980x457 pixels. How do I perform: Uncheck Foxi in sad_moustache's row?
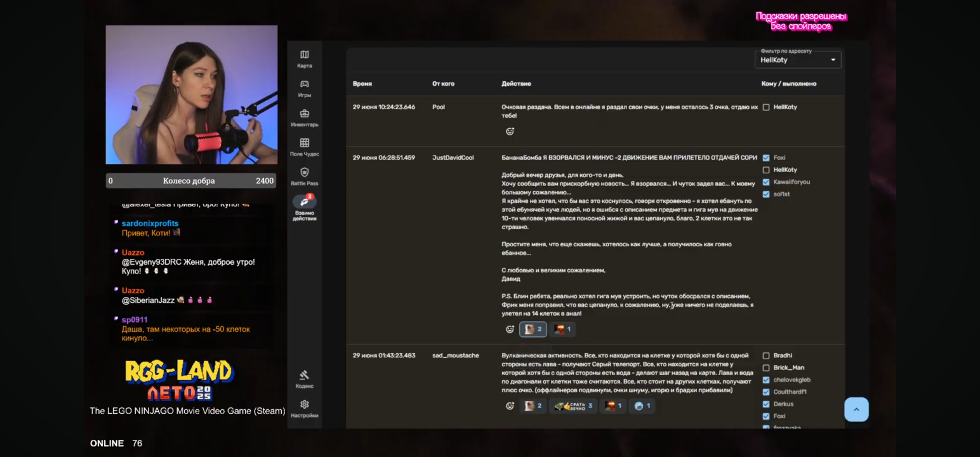[x=766, y=416]
